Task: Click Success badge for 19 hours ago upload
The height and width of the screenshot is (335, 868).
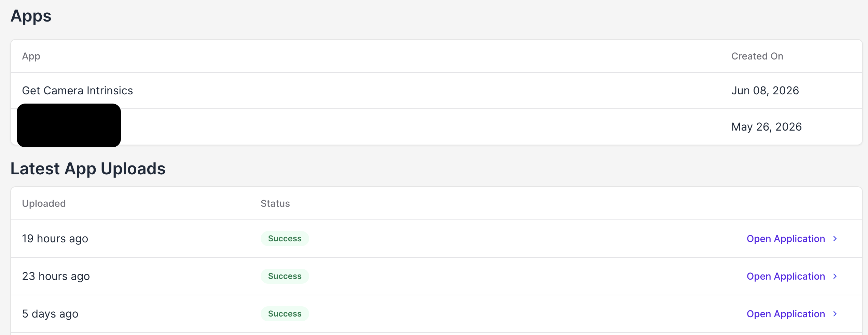Action: (285, 239)
